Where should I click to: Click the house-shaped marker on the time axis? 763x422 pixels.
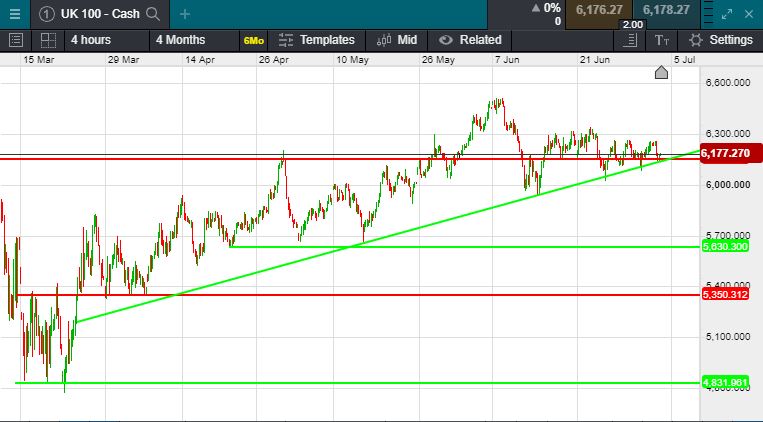[661, 73]
